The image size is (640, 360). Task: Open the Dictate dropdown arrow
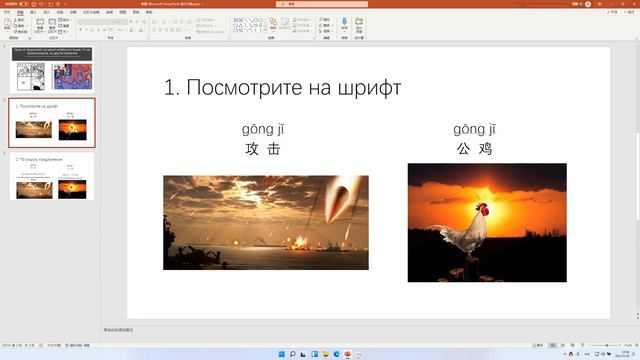point(344,31)
